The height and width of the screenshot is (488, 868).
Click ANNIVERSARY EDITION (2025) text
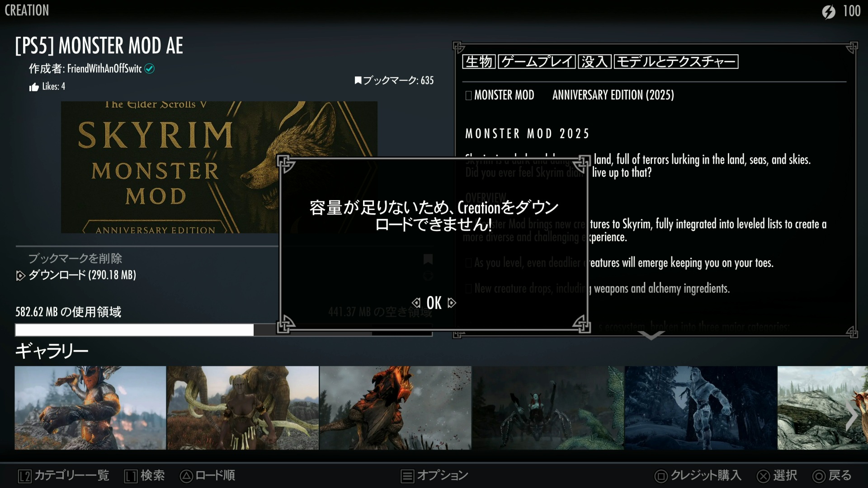click(x=613, y=95)
